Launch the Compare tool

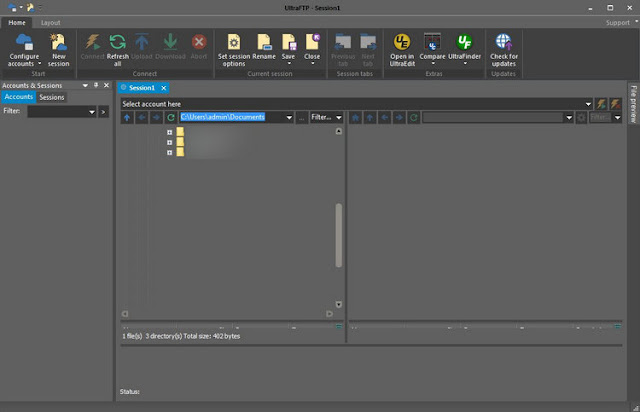coord(432,49)
